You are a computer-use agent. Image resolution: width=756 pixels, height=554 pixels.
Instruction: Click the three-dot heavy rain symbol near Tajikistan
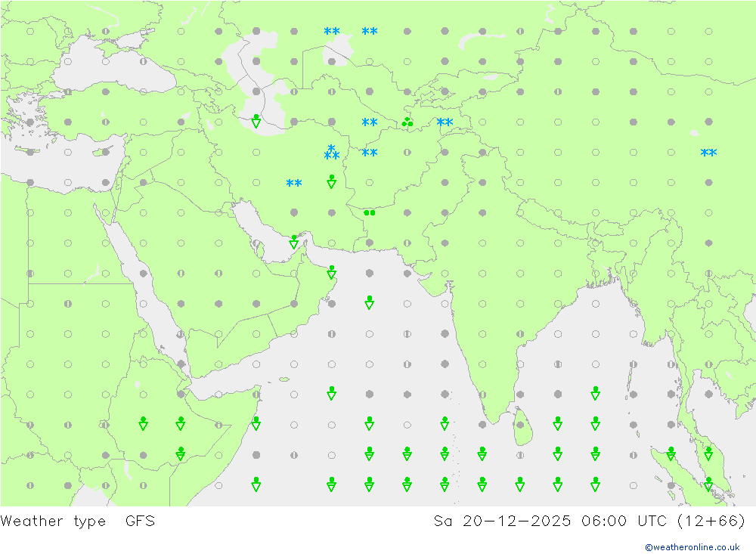(407, 122)
